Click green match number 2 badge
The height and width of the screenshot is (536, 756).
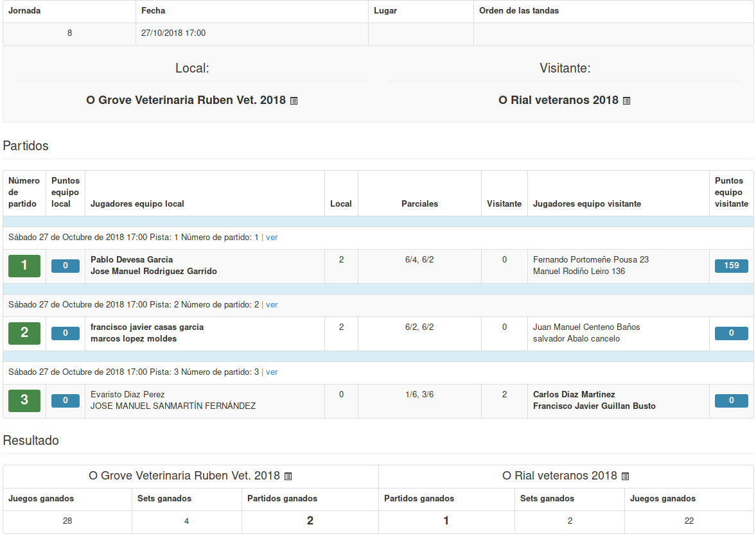pyautogui.click(x=24, y=333)
